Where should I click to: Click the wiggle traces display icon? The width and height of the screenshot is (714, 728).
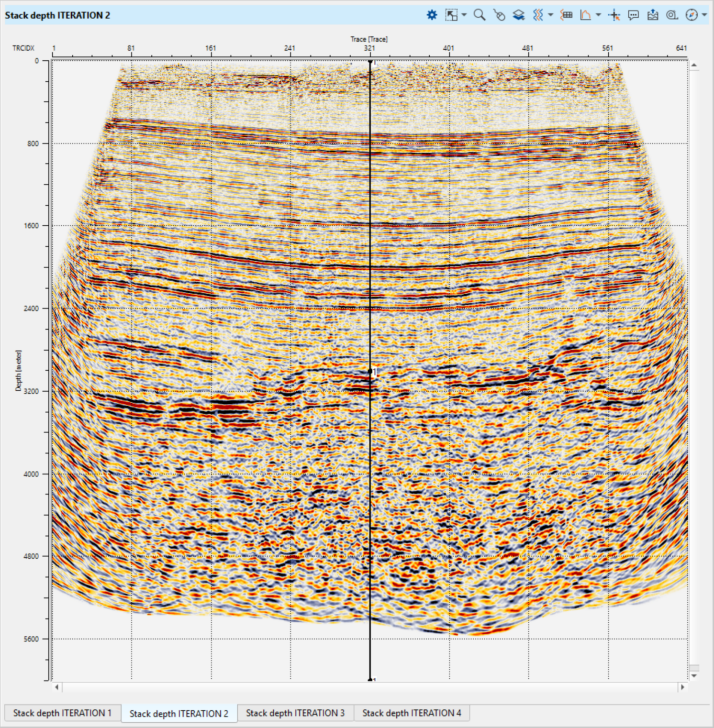click(x=538, y=15)
